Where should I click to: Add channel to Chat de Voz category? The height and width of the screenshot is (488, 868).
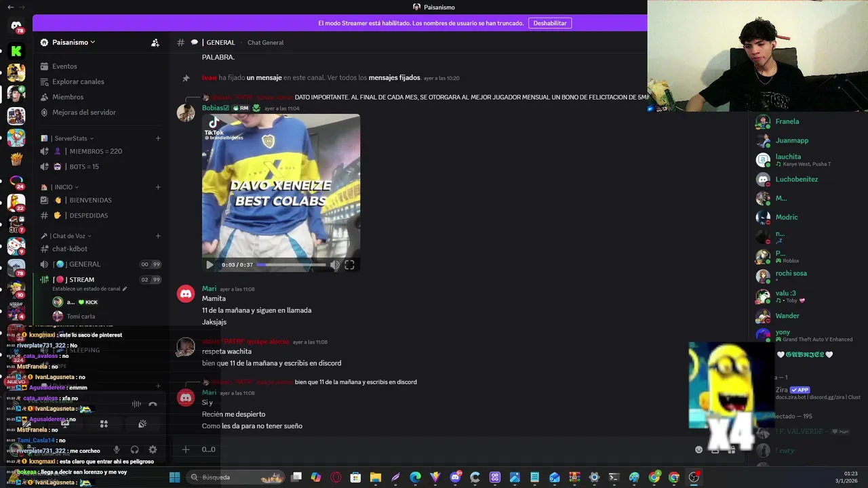point(158,236)
